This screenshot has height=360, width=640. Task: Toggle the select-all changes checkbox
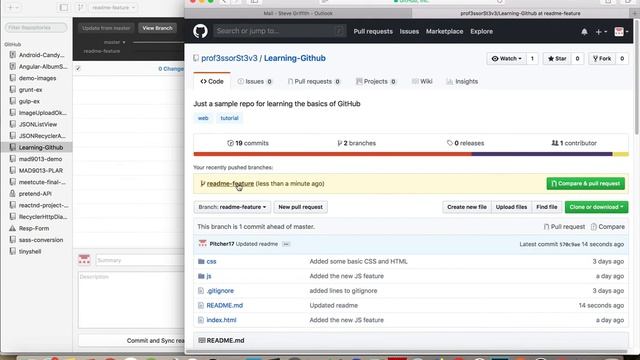[78, 69]
